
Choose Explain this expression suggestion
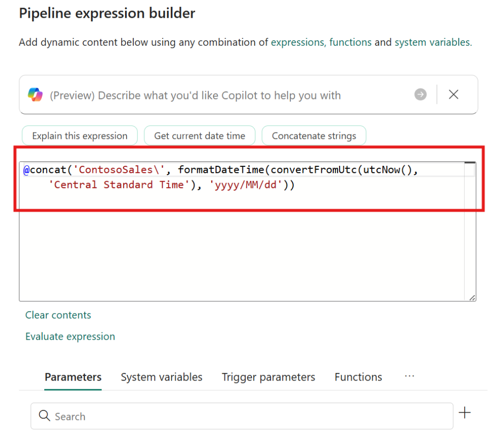click(79, 135)
